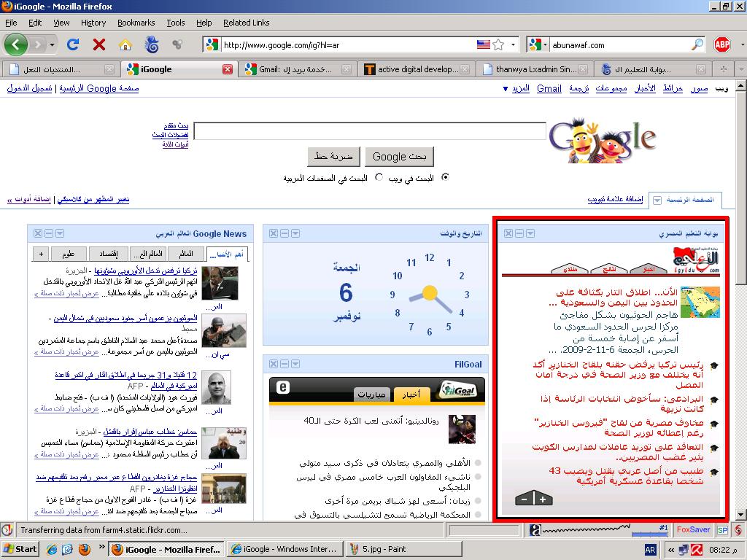Select the search Arabic pages radio button
This screenshot has height=560, width=747.
[x=379, y=177]
